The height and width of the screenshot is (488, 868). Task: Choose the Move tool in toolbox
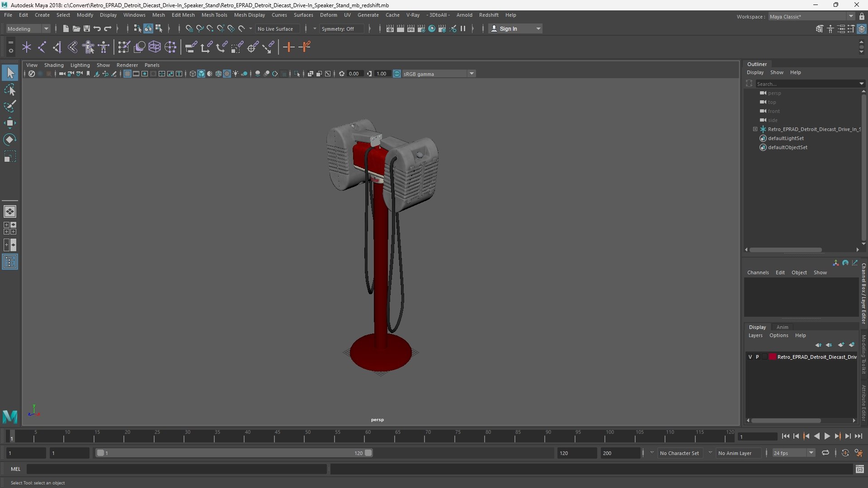(x=10, y=123)
